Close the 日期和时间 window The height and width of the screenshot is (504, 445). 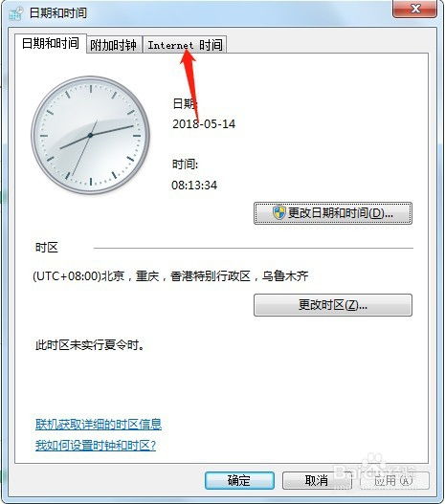[414, 9]
